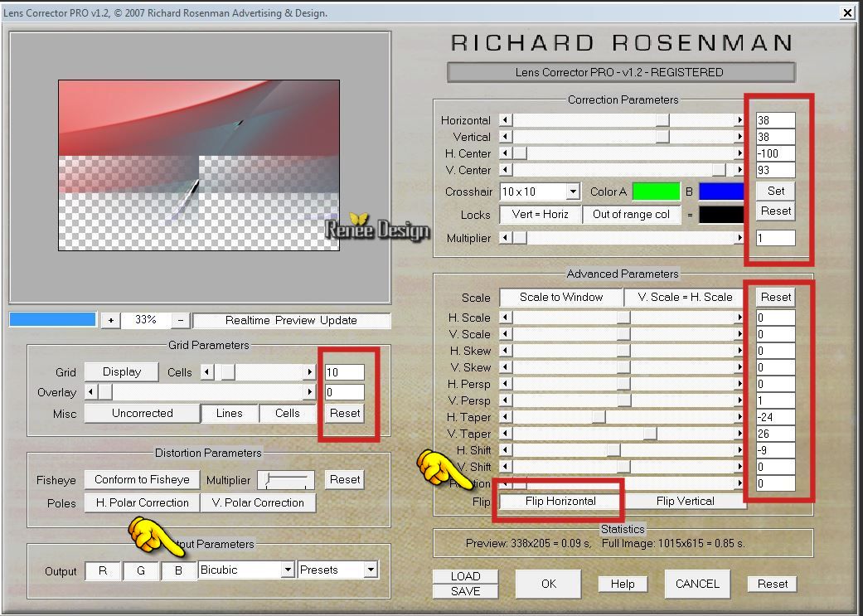Toggle the R output channel

click(103, 571)
